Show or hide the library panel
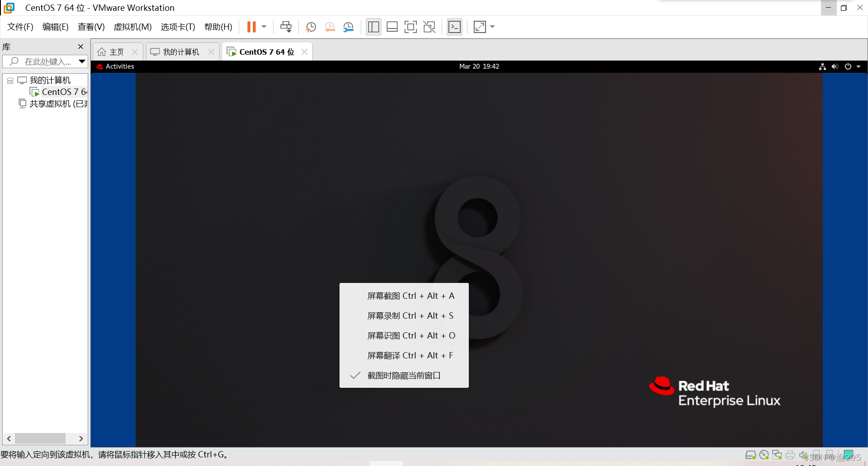Viewport: 868px width, 466px height. [373, 27]
